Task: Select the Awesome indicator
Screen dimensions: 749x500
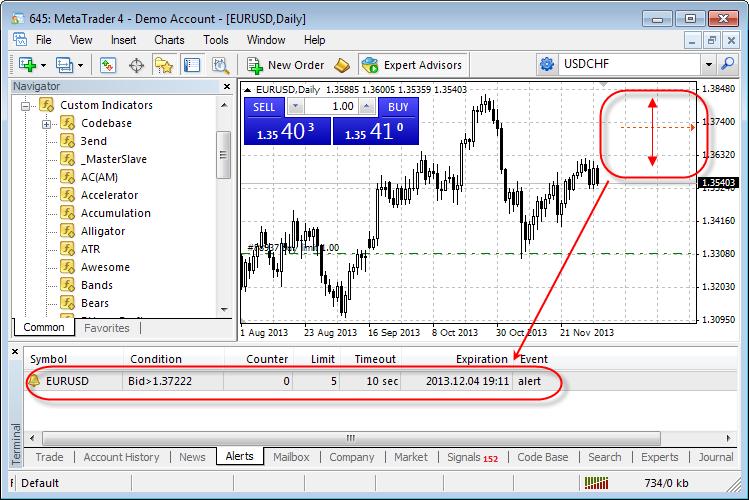Action: 105,267
